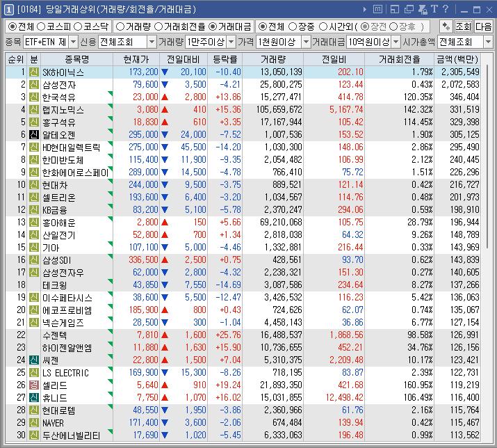
Task: Click the blue down triangle for 두산에너빌리티
Action: (x=165, y=435)
